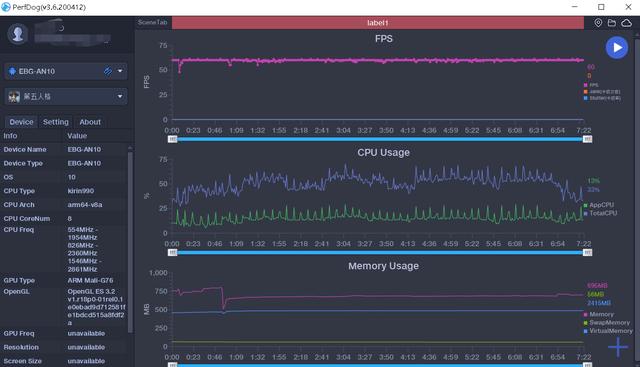Open the folder icon for saved records

[x=611, y=23]
